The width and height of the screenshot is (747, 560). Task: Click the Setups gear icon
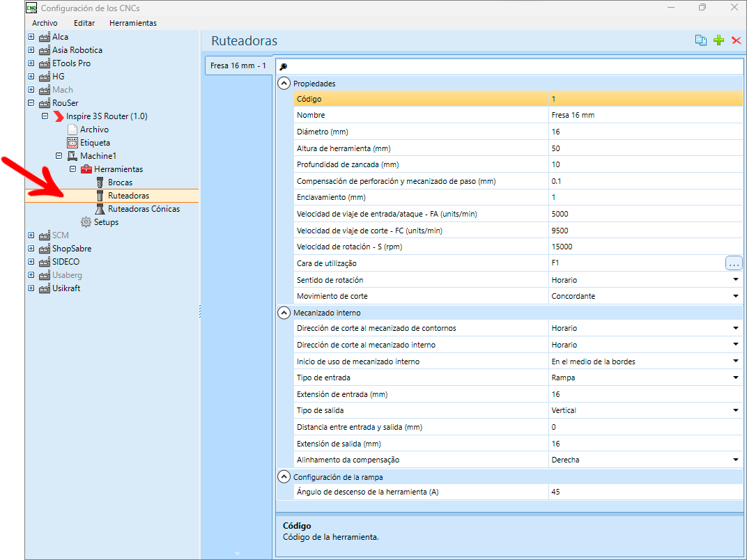tap(86, 222)
